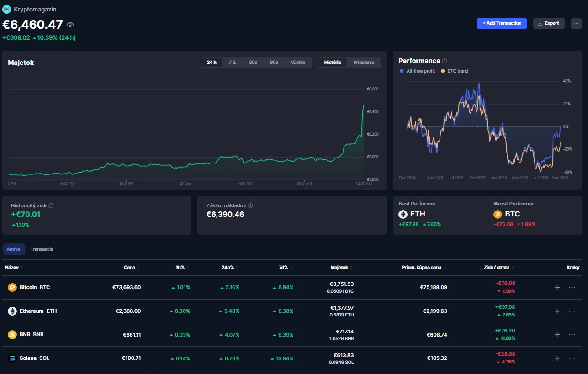This screenshot has width=588, height=374.
Task: Click the plus icon in Ethereum row
Action: pos(557,311)
